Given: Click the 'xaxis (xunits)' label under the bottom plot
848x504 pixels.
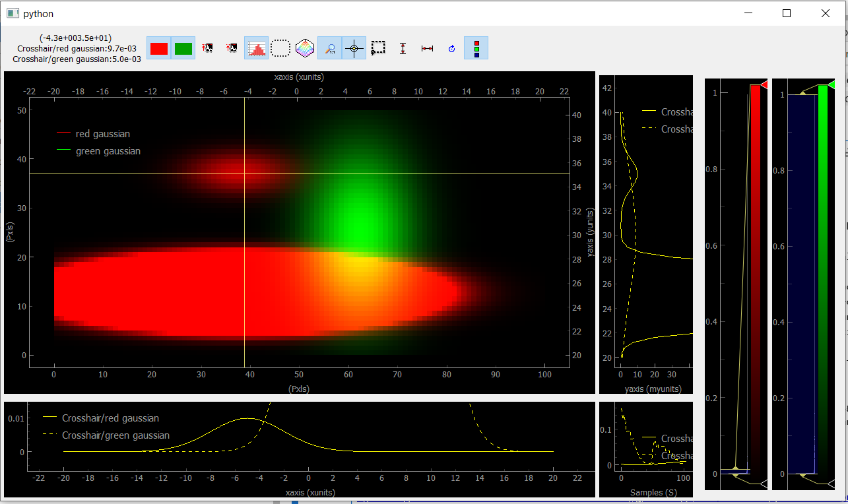Looking at the screenshot, I should (310, 492).
